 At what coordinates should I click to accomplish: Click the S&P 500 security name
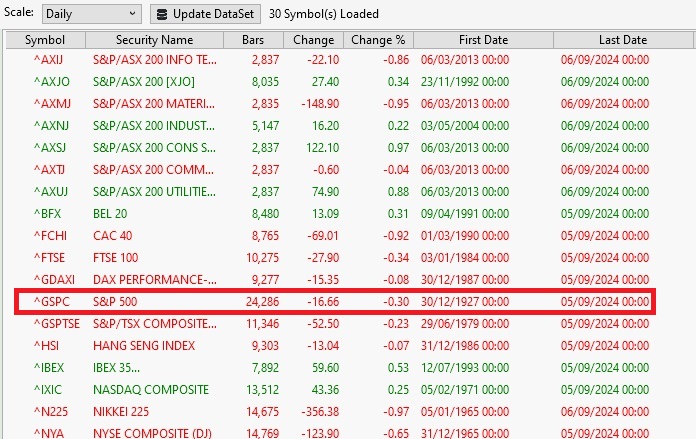[x=115, y=302]
